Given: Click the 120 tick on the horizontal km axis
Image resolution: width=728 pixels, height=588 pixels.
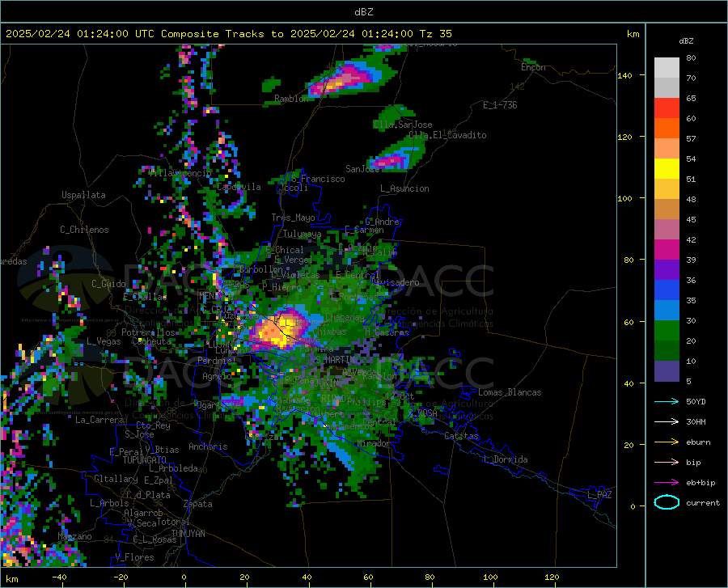Looking at the screenshot, I should [552, 577].
